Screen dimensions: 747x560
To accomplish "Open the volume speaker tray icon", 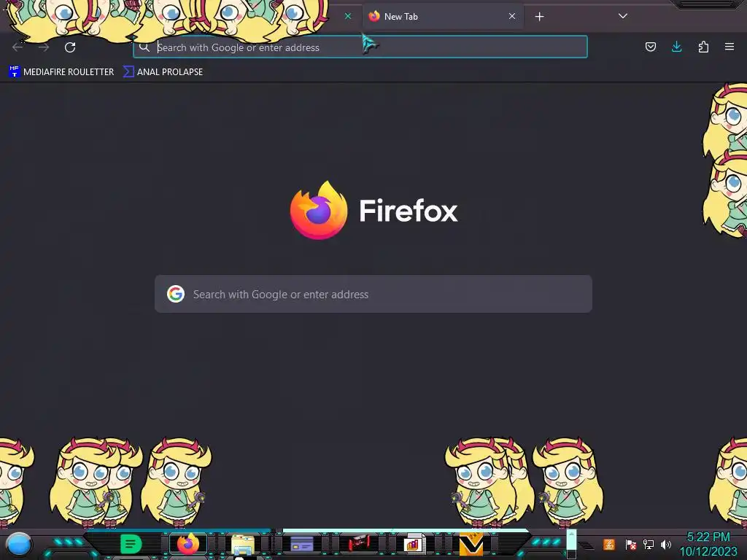I will click(x=665, y=544).
